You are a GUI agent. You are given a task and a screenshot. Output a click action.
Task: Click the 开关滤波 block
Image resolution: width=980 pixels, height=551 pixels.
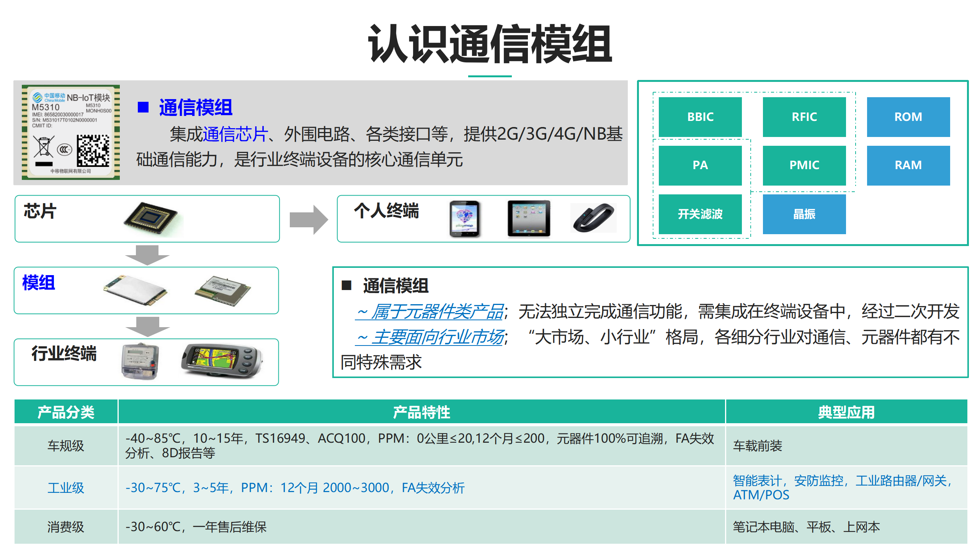pyautogui.click(x=700, y=214)
